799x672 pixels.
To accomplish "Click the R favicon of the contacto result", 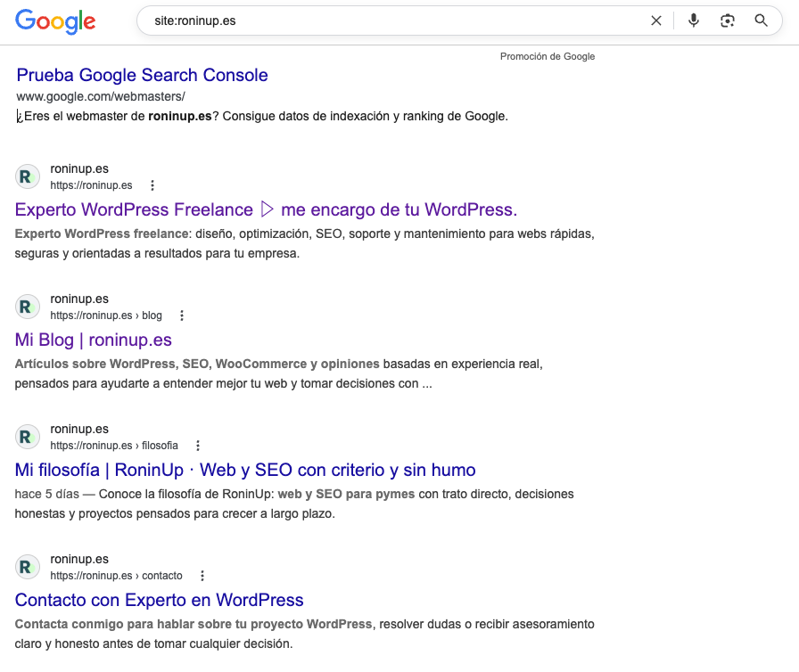I will point(27,567).
